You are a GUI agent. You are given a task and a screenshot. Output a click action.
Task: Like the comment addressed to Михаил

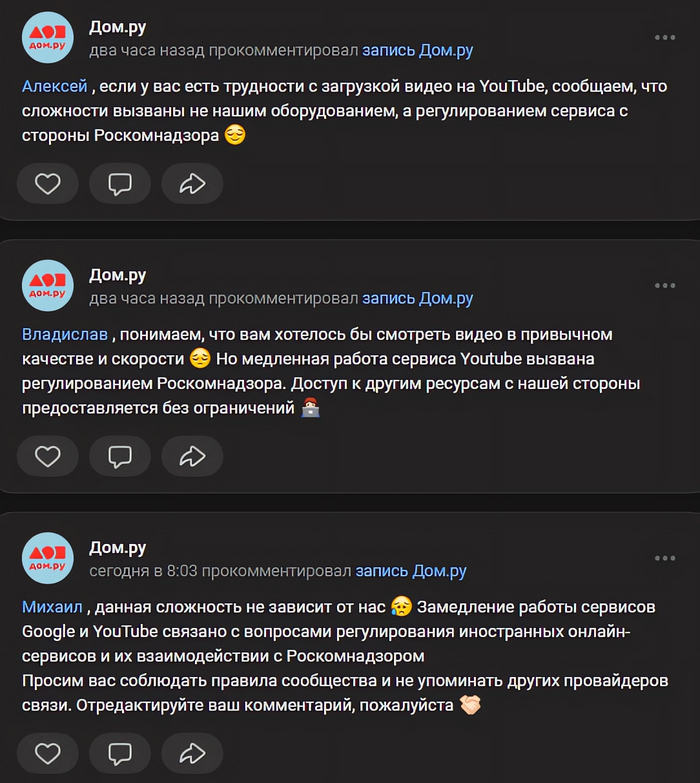pos(47,751)
